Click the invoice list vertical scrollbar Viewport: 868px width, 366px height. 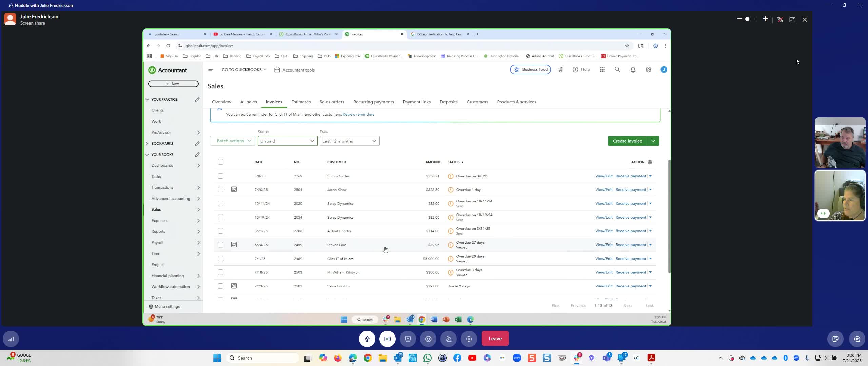pyautogui.click(x=669, y=217)
